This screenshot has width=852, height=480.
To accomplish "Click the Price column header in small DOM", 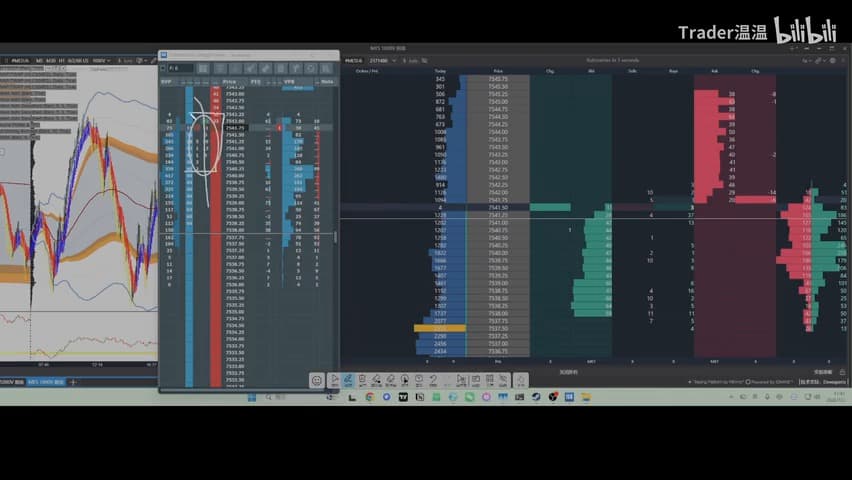I will (x=229, y=82).
